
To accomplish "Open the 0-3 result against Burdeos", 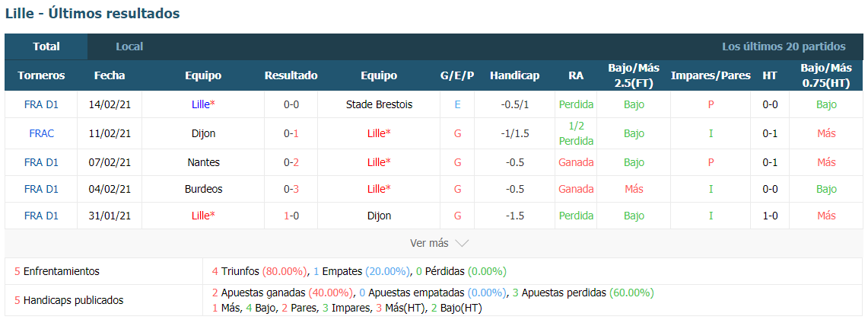I will coord(291,189).
